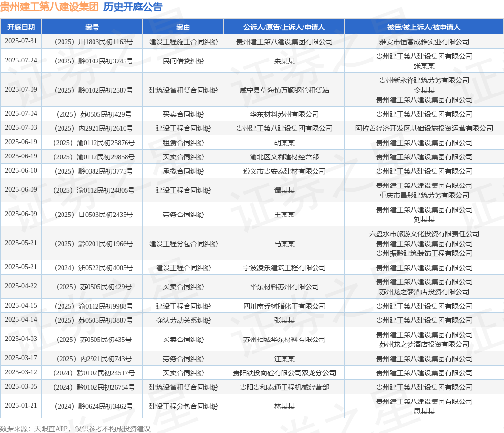
Task: Click plaintiff 胡某某
Action: click(x=284, y=143)
